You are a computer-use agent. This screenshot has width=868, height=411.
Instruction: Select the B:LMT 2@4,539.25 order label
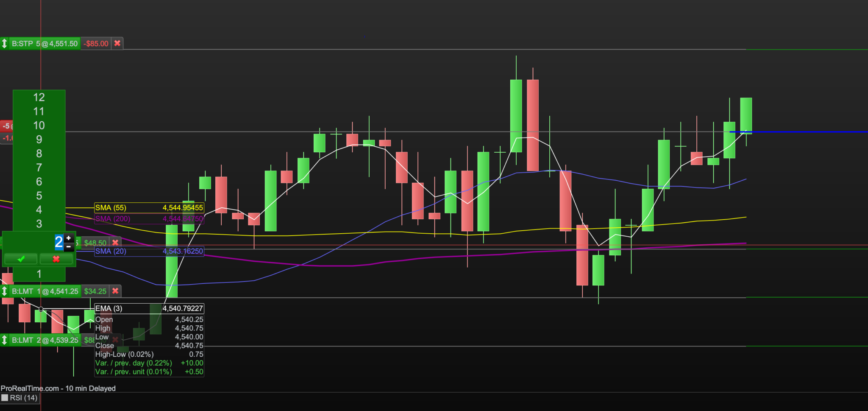(x=45, y=340)
